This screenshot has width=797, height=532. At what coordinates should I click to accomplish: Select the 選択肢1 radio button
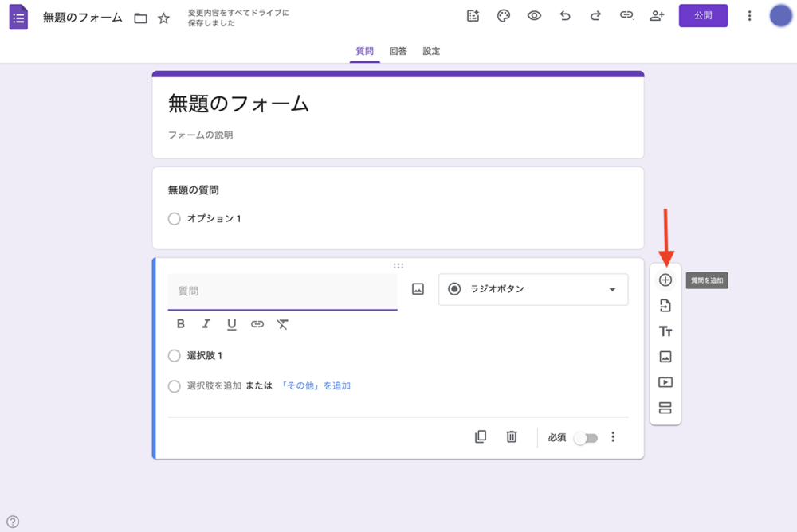coord(174,355)
